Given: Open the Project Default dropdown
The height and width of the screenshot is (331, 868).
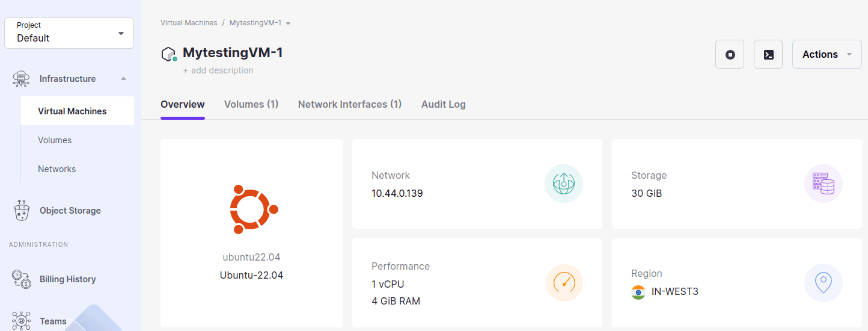Looking at the screenshot, I should (69, 32).
